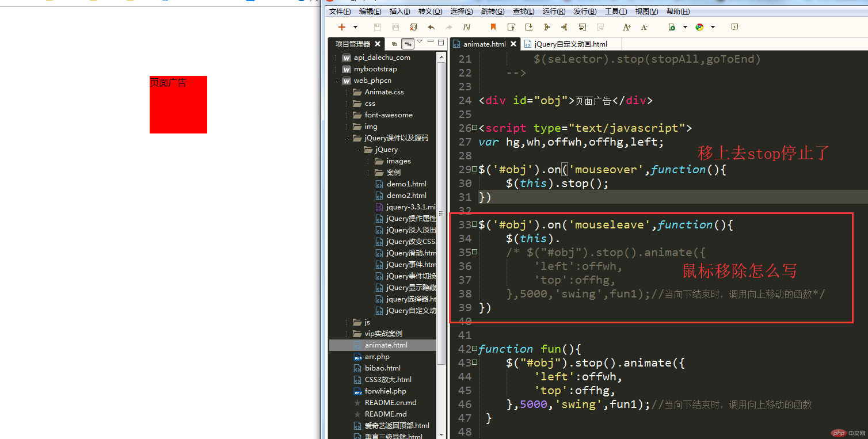Expand the mybootstrap project node
This screenshot has width=868, height=439.
[336, 69]
